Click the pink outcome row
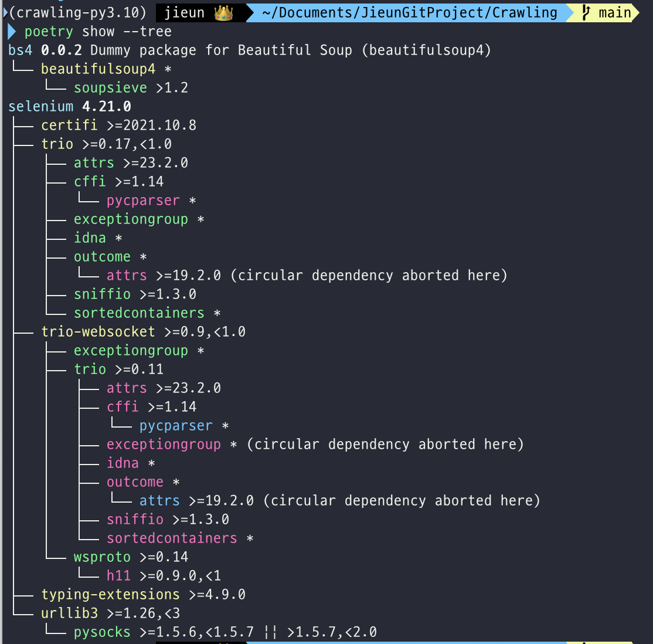The image size is (653, 644). [x=143, y=482]
